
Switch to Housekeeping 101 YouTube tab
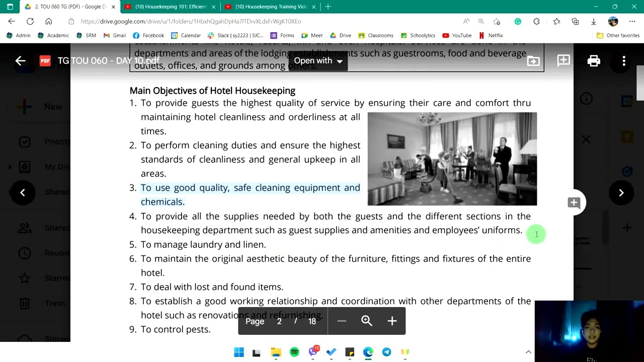click(171, 7)
